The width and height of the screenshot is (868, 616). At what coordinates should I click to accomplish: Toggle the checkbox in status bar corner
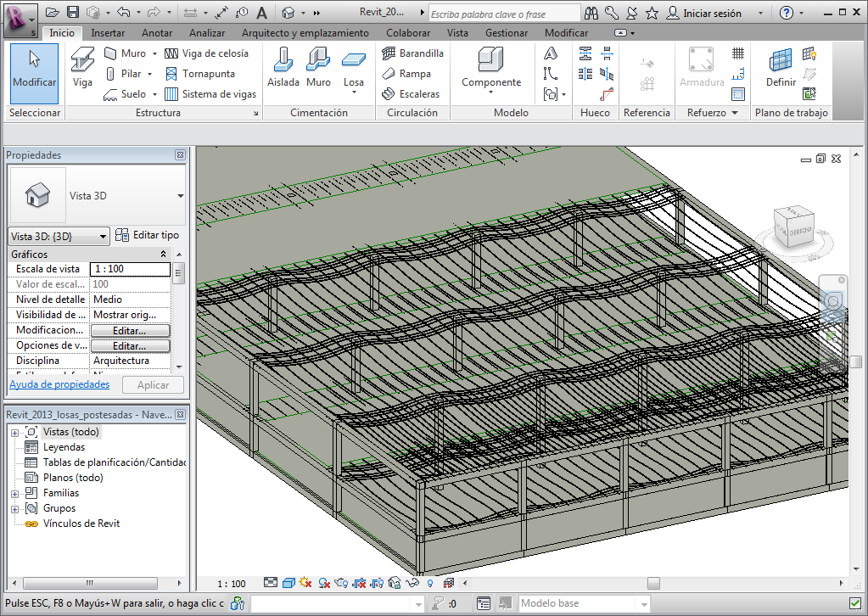(x=855, y=603)
